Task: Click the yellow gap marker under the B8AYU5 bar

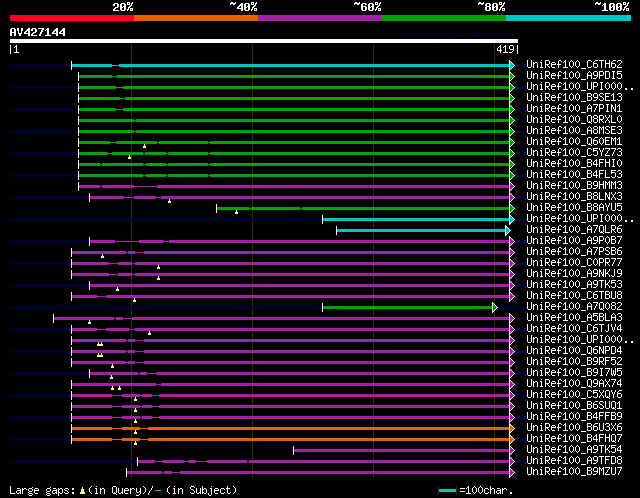Action: tap(236, 212)
